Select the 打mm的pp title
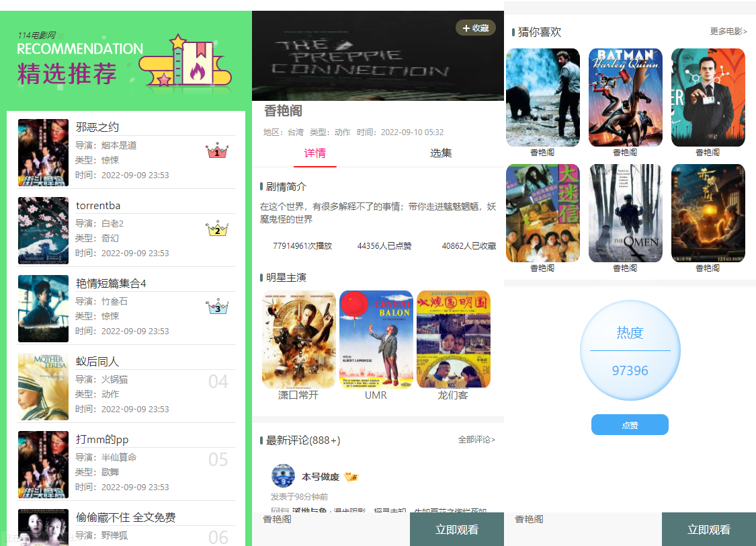 [x=102, y=439]
